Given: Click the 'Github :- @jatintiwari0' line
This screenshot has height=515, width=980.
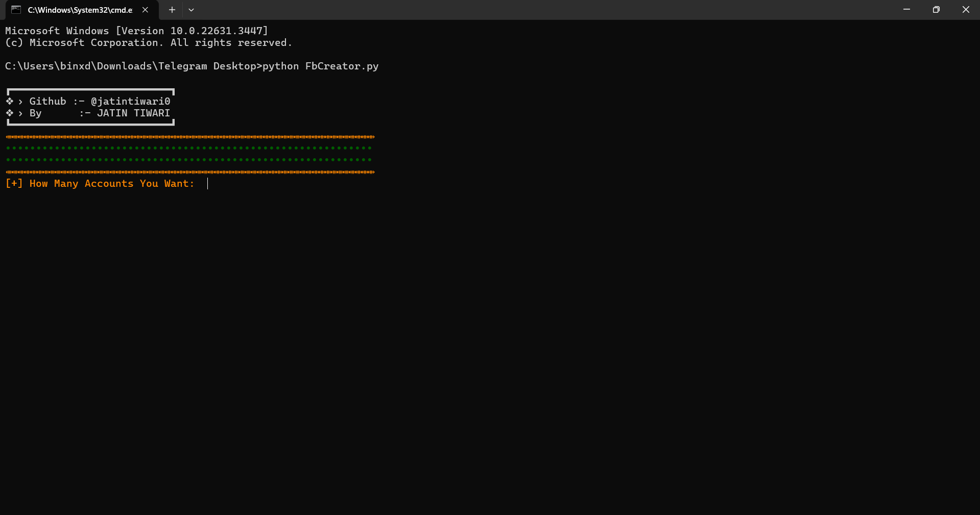Looking at the screenshot, I should coord(88,101).
